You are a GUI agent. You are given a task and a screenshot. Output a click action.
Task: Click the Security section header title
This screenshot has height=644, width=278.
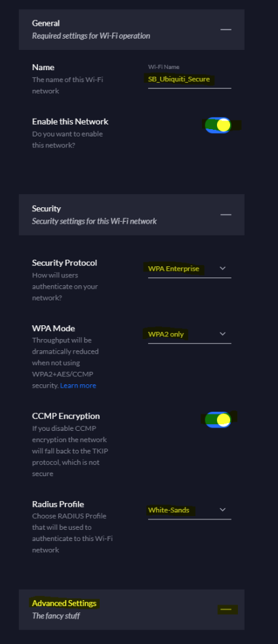pos(47,209)
